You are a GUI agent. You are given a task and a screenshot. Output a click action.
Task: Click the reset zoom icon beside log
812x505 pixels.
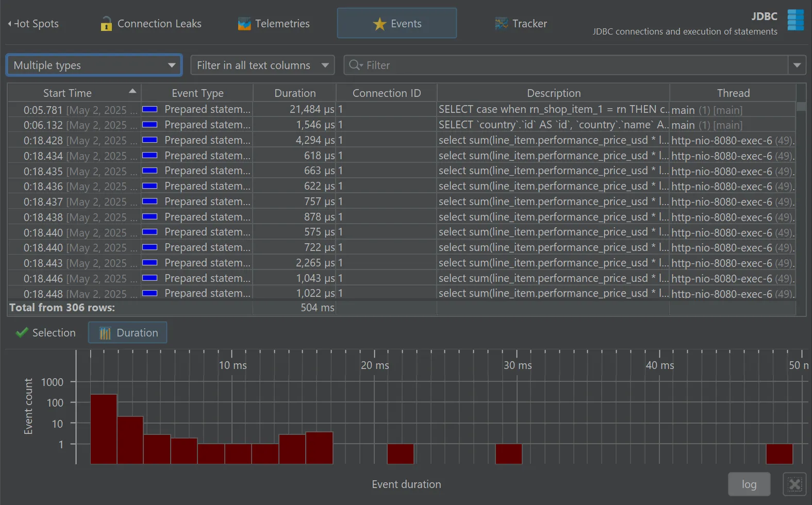tap(794, 484)
